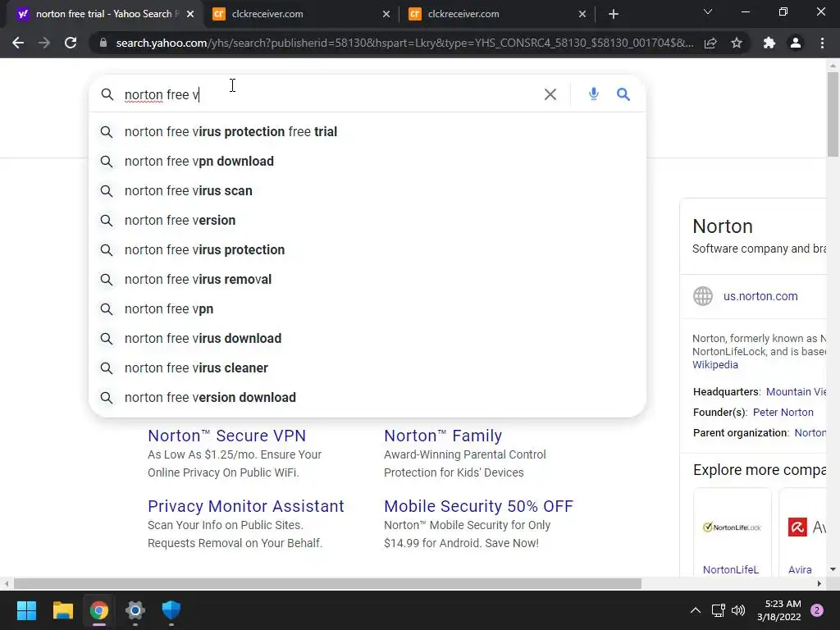
Task: Click the scroll-right arrow of horizontal scrollbar
Action: click(819, 583)
